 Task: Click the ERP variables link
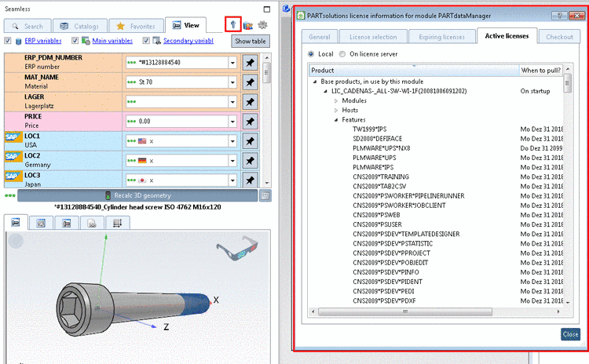(x=43, y=41)
